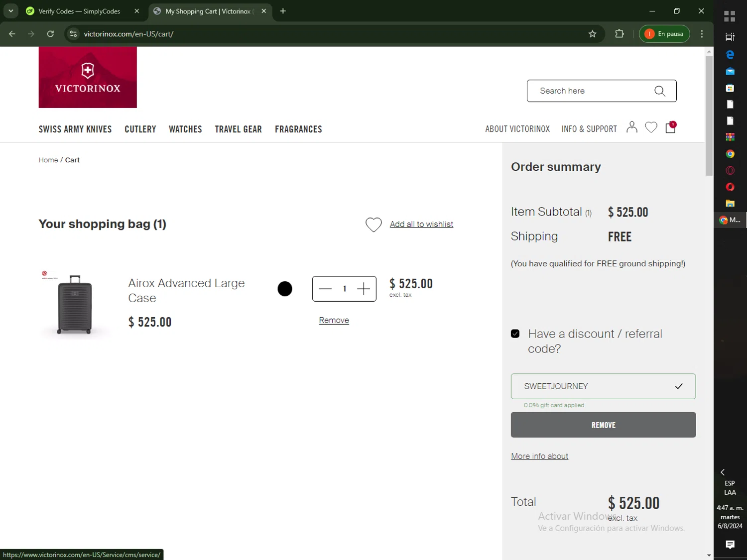Click the black color swatch
The height and width of the screenshot is (560, 747).
(x=285, y=289)
